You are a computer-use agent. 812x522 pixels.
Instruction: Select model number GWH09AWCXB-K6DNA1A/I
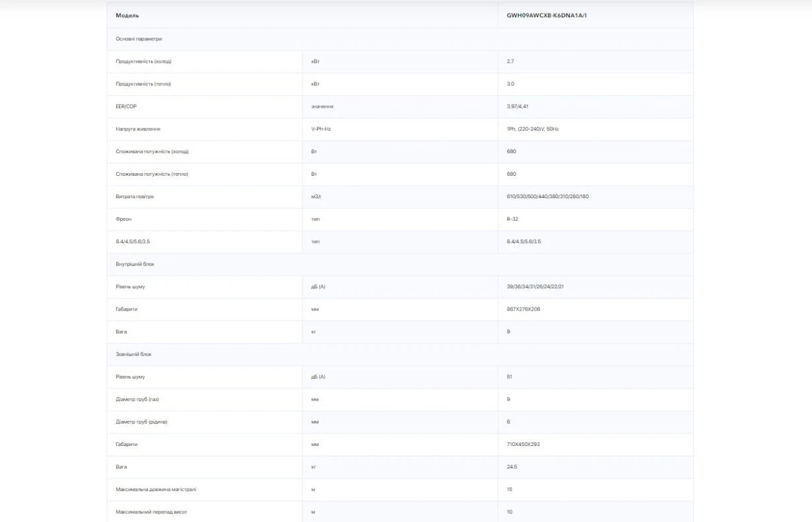point(547,15)
